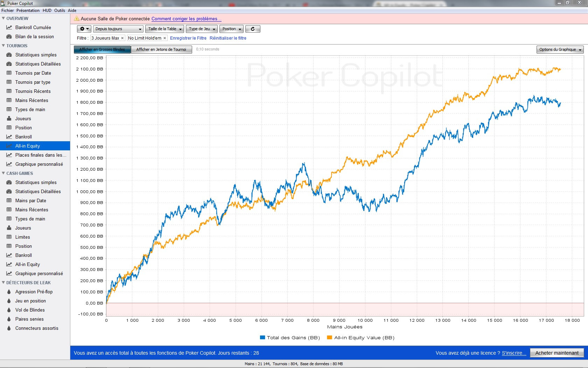Click the table icon beside Tournois Récents
Image resolution: width=588 pixels, height=368 pixels.
[x=9, y=91]
